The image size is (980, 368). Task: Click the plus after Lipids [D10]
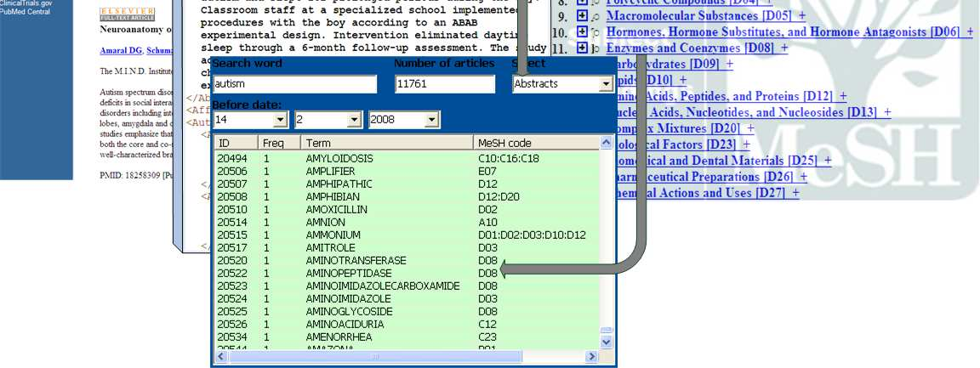click(x=682, y=80)
